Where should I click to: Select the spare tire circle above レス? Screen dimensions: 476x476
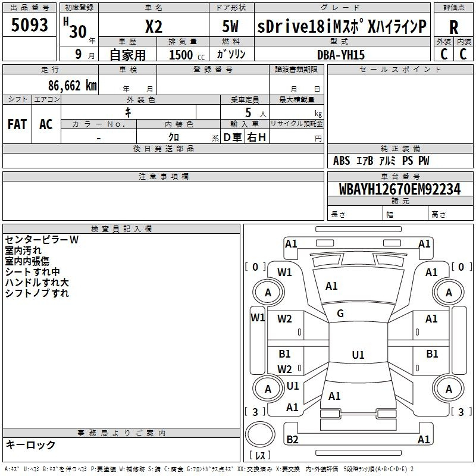pyautogui.click(x=259, y=436)
